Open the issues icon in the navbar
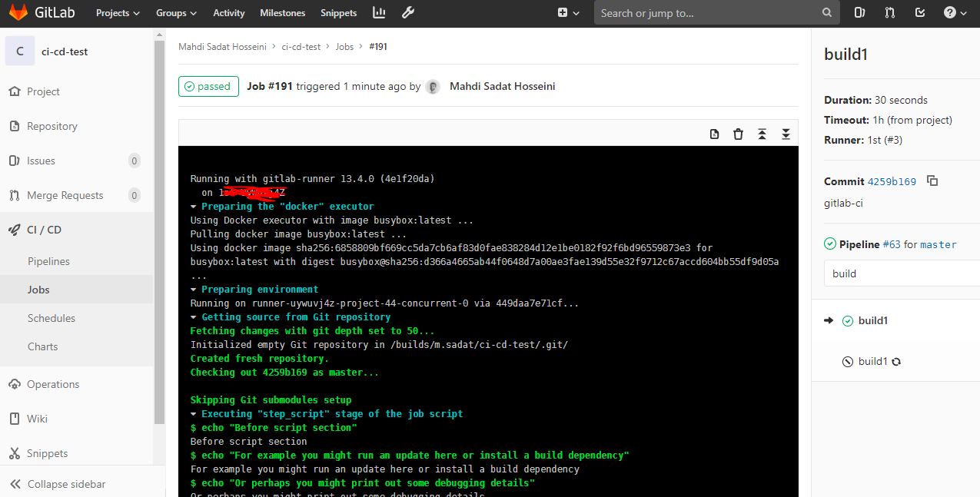The height and width of the screenshot is (497, 980). pos(859,13)
